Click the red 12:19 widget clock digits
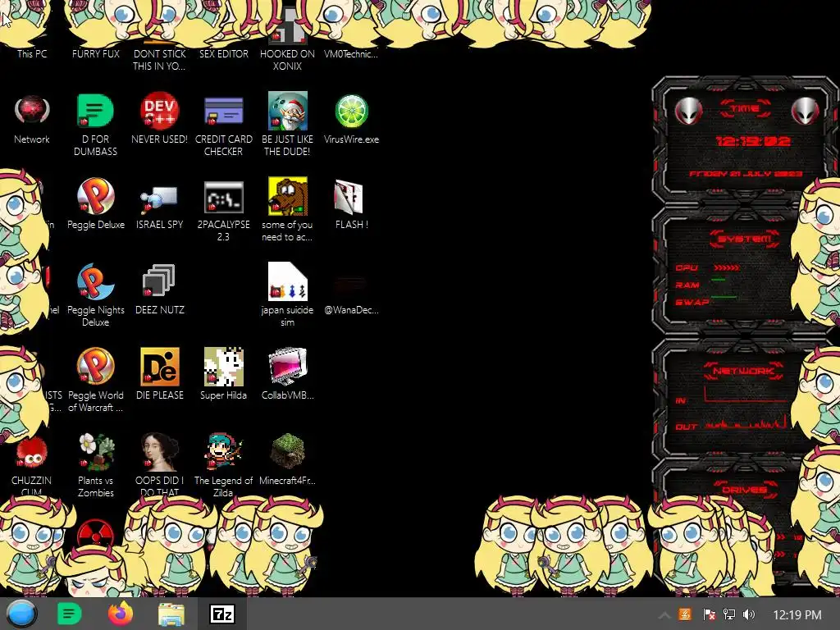Screen dimensions: 840x630 [753, 141]
